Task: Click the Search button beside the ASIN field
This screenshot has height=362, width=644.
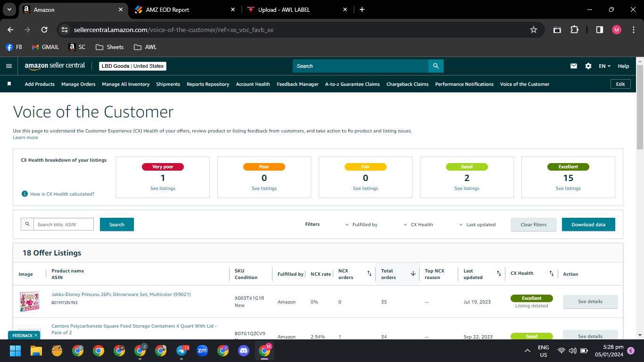Action: 117,224
